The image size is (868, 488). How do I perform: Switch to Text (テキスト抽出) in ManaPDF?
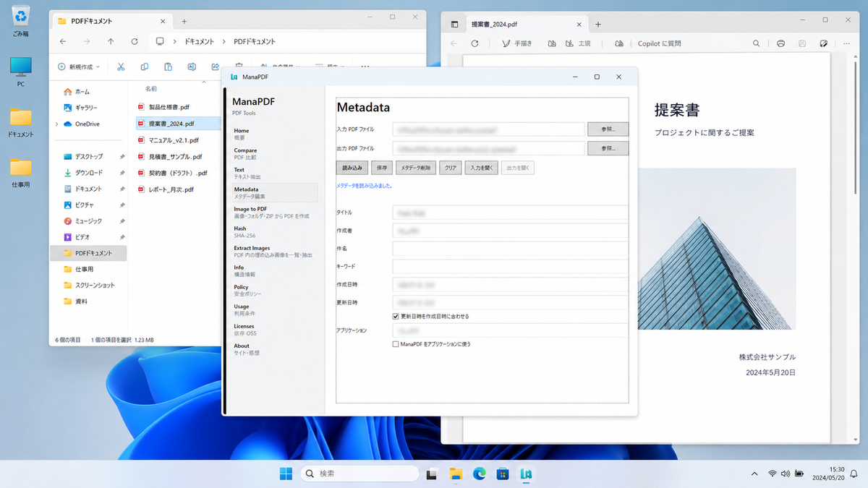(275, 173)
